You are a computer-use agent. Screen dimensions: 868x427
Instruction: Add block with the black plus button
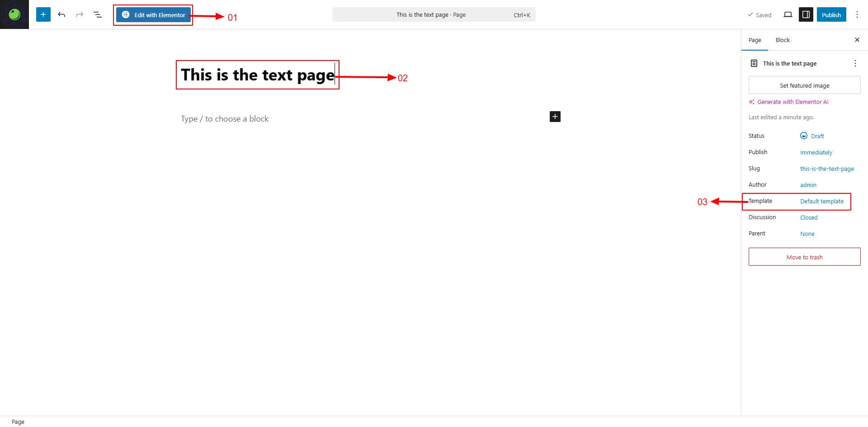click(x=555, y=117)
